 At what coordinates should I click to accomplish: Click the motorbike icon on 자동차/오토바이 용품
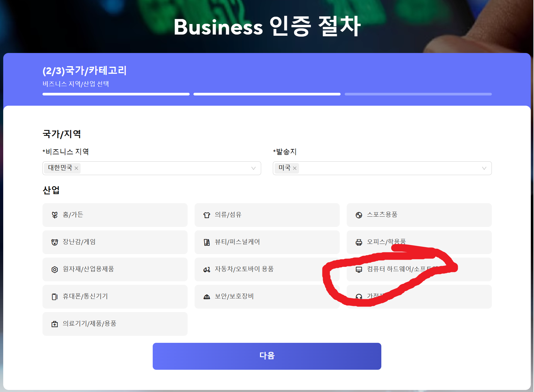[207, 269]
